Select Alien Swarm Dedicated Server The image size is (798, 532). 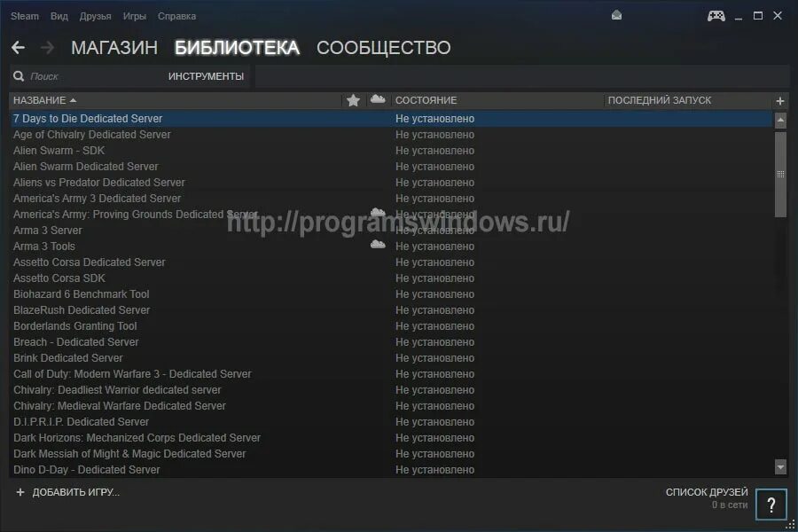pos(391,167)
